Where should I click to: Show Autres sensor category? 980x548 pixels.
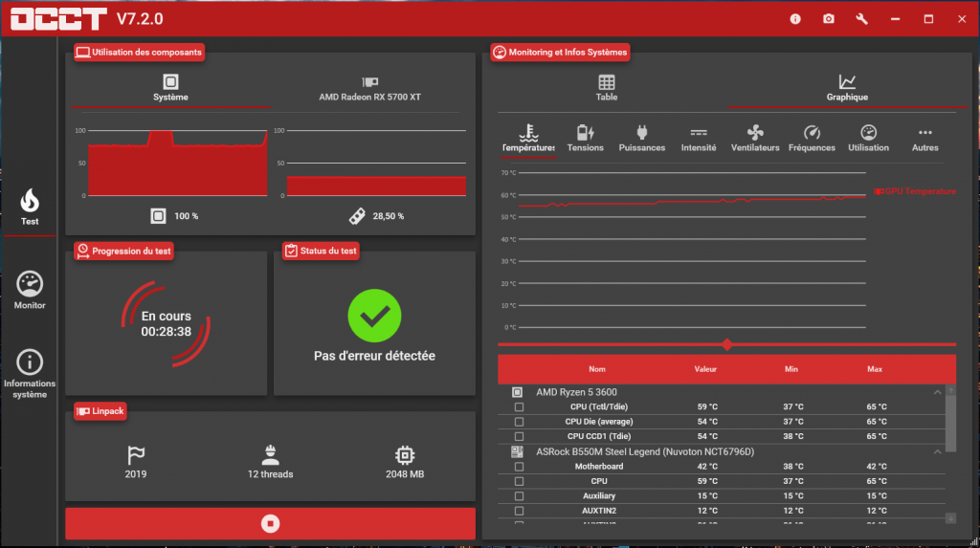925,138
